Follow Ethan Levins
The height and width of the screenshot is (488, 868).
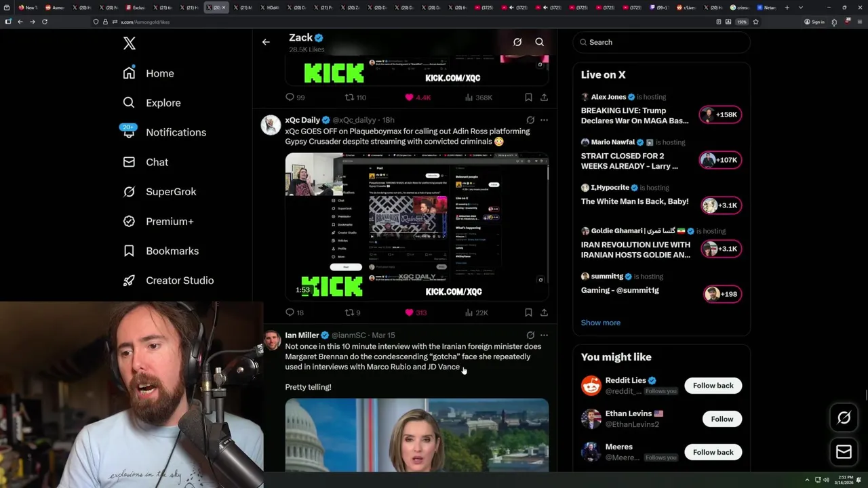click(722, 419)
